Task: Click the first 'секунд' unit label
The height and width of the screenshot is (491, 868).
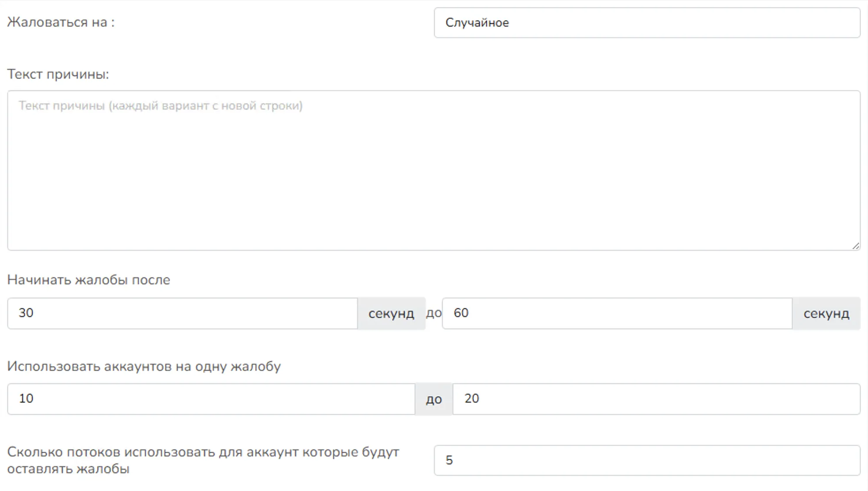Action: click(391, 313)
